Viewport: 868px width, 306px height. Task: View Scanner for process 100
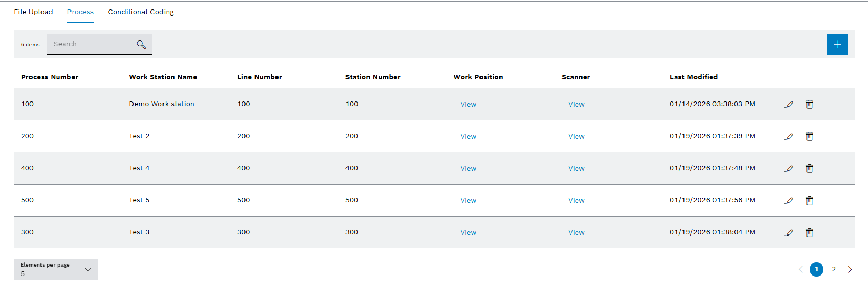pos(576,105)
